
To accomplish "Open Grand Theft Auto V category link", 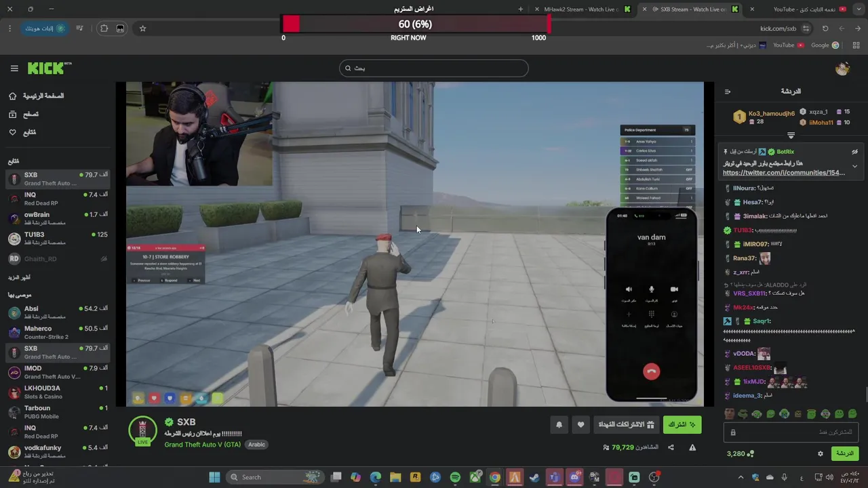I will [x=202, y=445].
